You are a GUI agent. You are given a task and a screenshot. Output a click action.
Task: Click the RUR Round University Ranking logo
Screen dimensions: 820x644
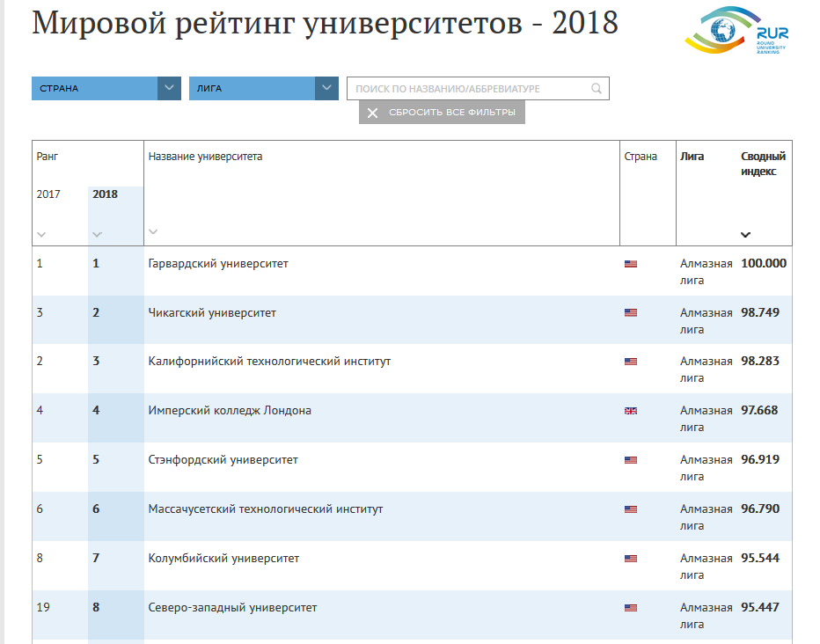[737, 30]
